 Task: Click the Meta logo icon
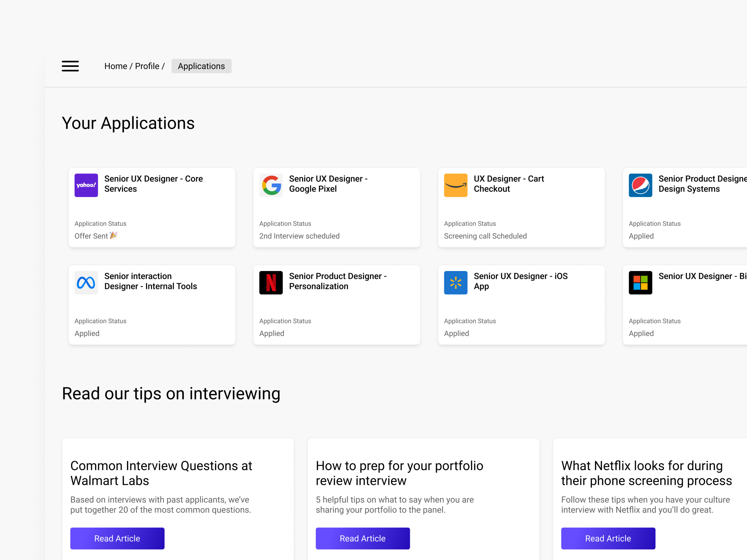(x=86, y=283)
